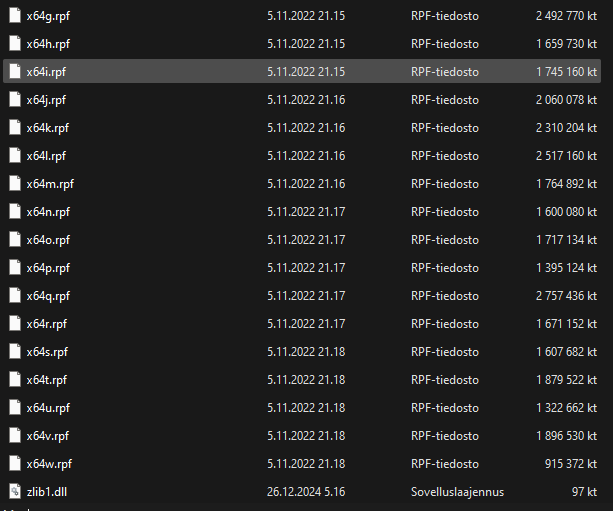Click the x64w.rpf file icon
Screen dimensions: 613x511
pos(14,463)
